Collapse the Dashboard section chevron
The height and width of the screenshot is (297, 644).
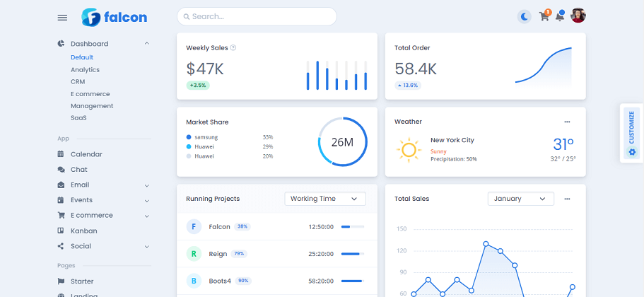(x=146, y=44)
